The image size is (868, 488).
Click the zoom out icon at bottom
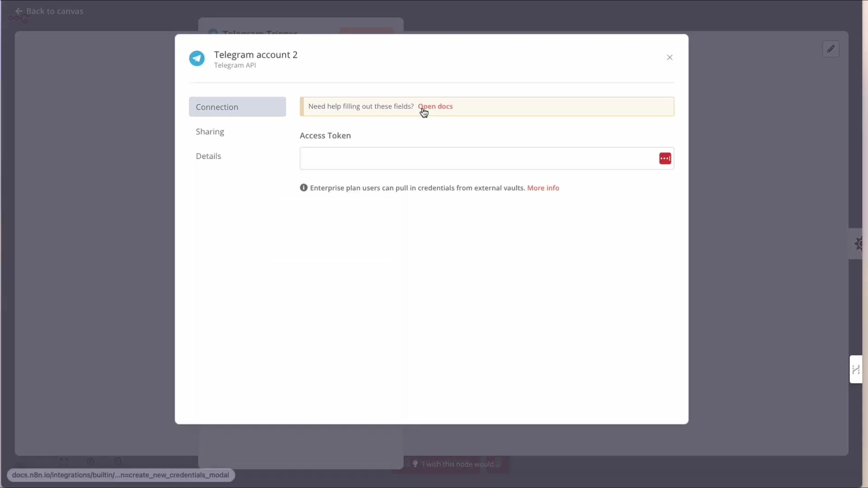[118, 462]
